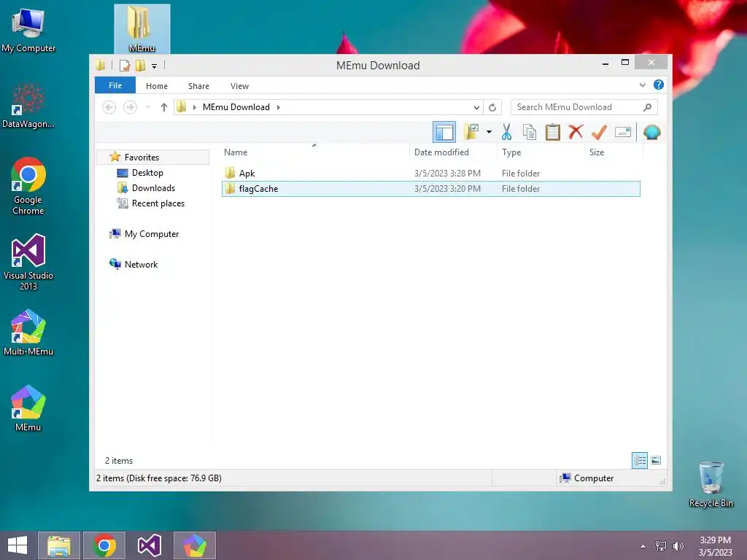Click the Search MEmu Download field
This screenshot has height=560, width=747.
tap(584, 107)
